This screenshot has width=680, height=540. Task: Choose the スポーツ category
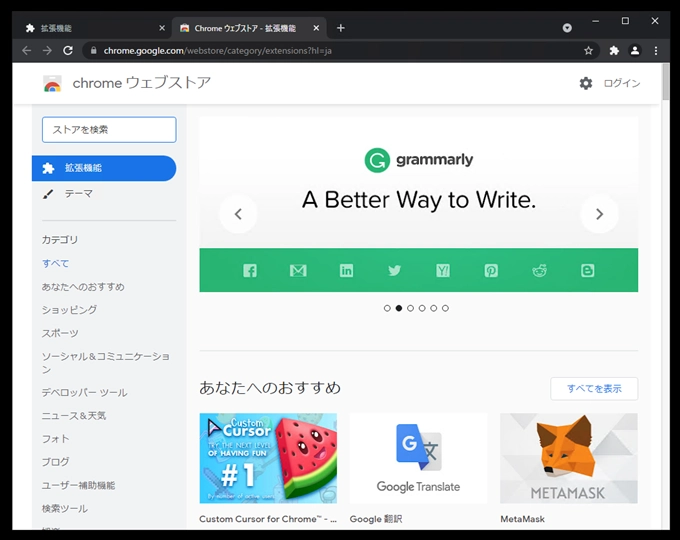coord(60,334)
